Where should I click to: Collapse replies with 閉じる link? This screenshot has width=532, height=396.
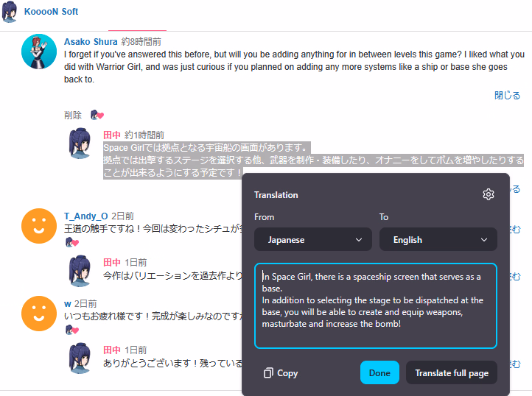pyautogui.click(x=507, y=95)
